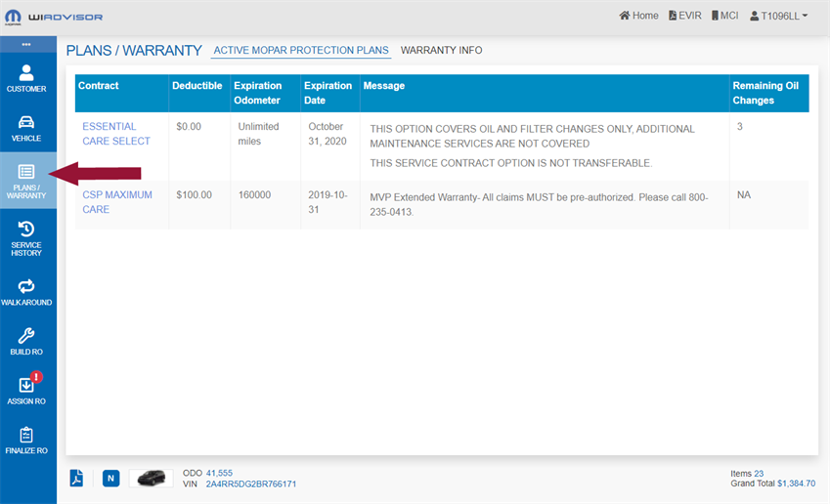Click the VIN 2A4RR5DG2BR766171
Viewport: 830px width, 504px height.
[x=251, y=483]
